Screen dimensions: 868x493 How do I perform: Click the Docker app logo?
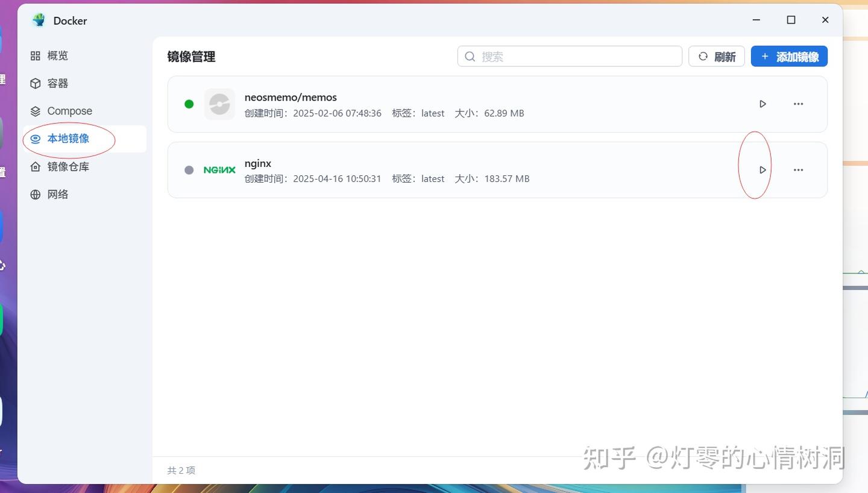38,20
